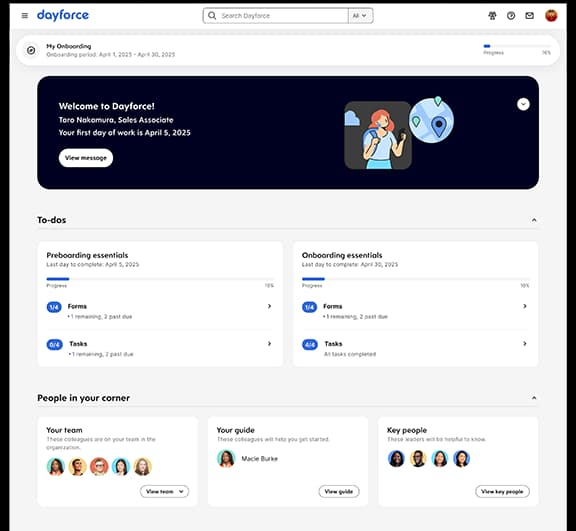
Task: Click the My Onboarding compass icon
Action: [x=31, y=50]
